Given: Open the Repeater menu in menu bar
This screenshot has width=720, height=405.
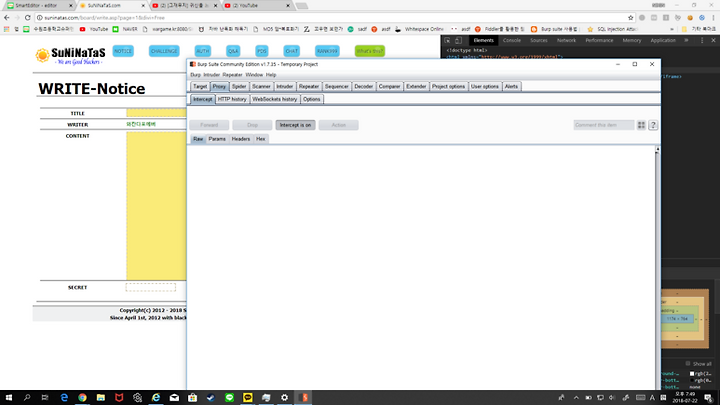Looking at the screenshot, I should tap(232, 75).
